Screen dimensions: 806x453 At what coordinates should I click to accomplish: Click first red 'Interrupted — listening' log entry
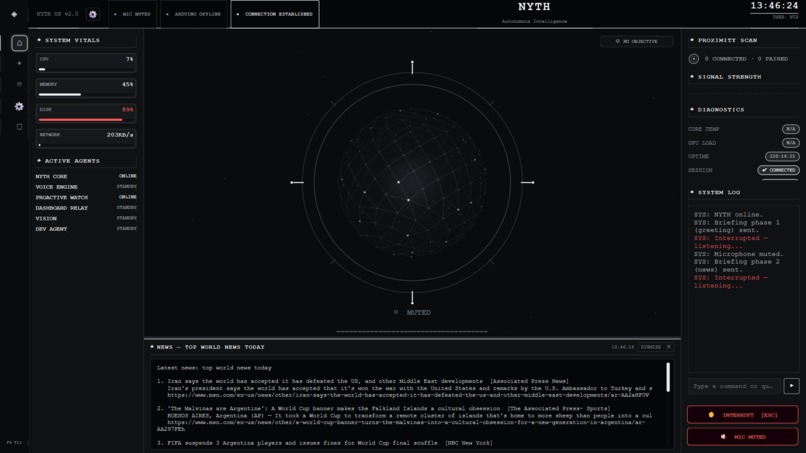coord(731,242)
